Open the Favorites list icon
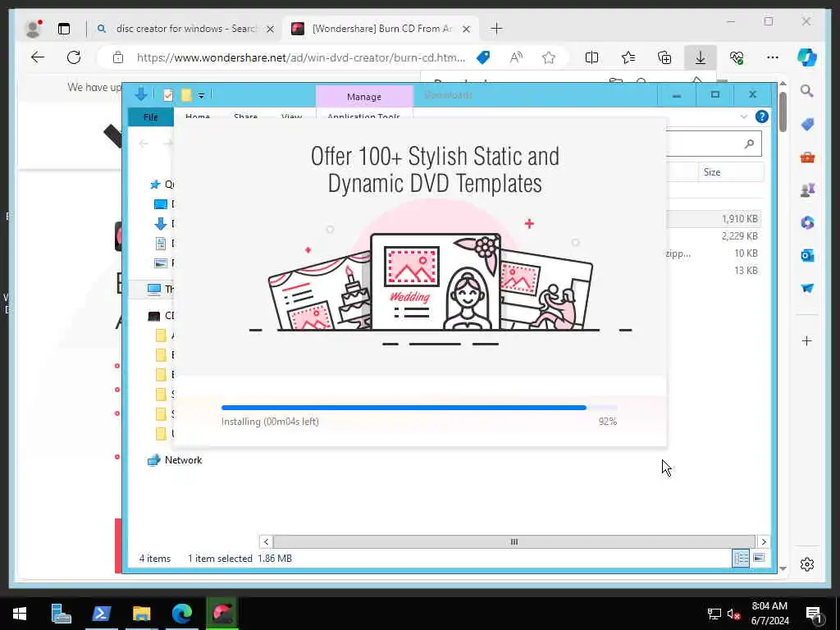This screenshot has width=840, height=630. (628, 57)
